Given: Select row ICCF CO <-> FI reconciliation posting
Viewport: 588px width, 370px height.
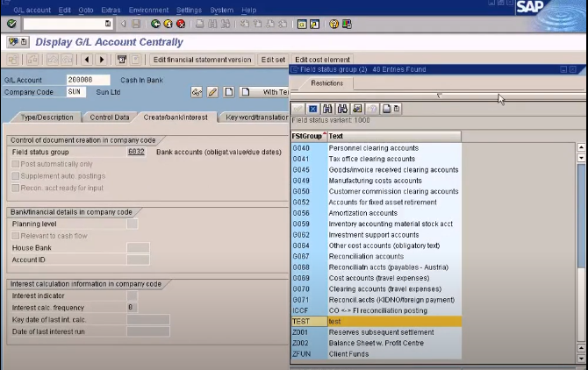Looking at the screenshot, I should (x=376, y=310).
